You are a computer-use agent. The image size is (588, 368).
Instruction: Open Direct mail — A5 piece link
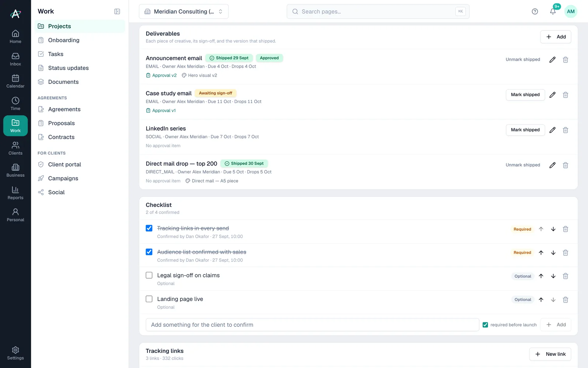click(212, 181)
